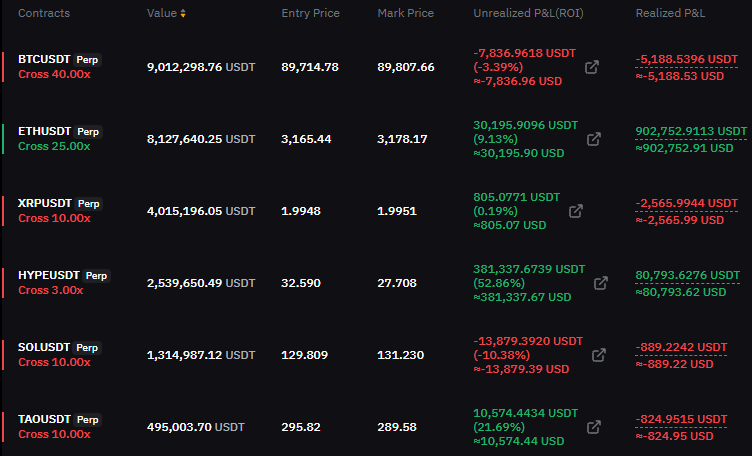Adjust ETHUSDT Cross 25.00x leverage
Screen dimensions: 752x456
54,146
